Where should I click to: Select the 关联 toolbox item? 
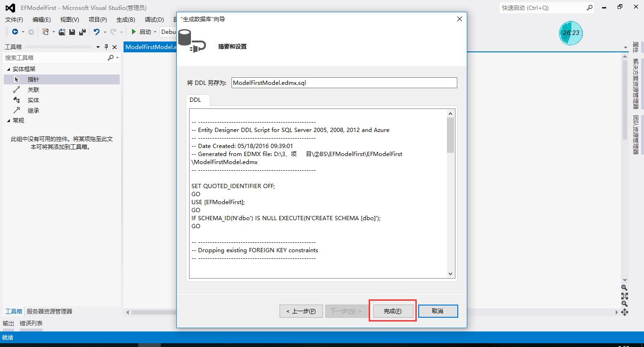pos(62,90)
